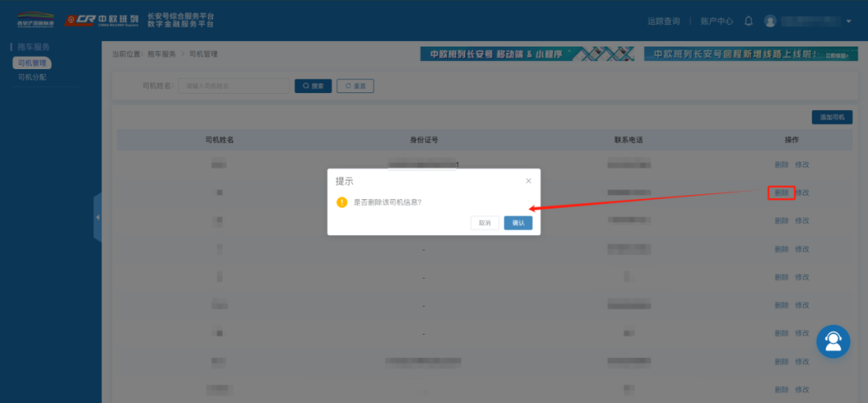The image size is (868, 403).
Task: Click 长安号综合服务平台 header text
Action: click(181, 16)
